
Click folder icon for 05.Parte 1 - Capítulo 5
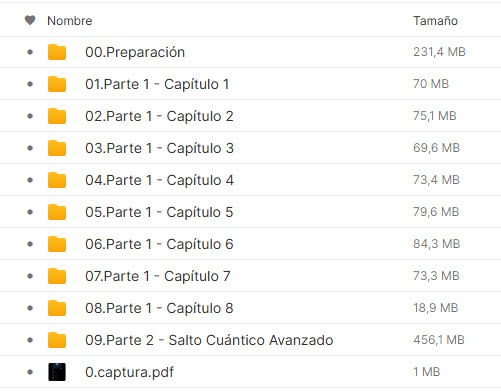[57, 212]
